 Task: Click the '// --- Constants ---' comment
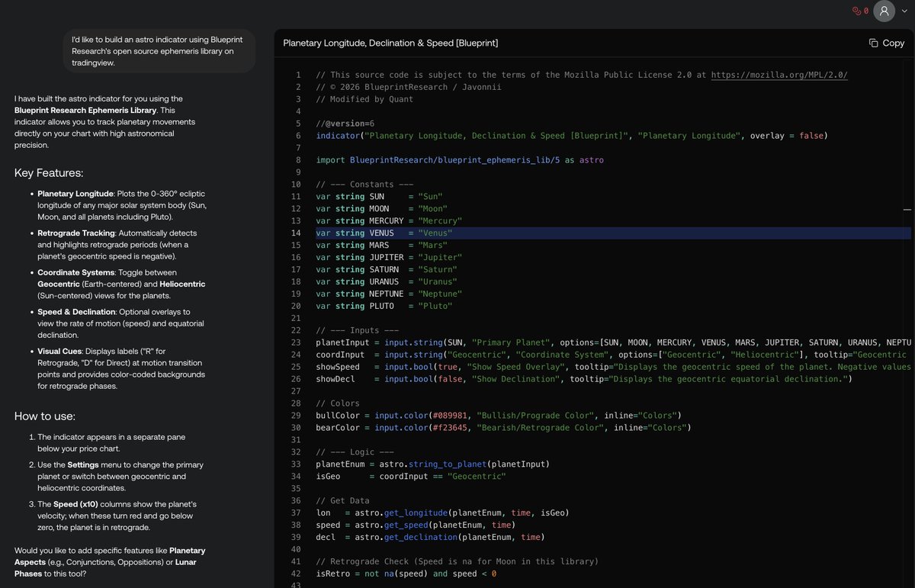click(364, 185)
